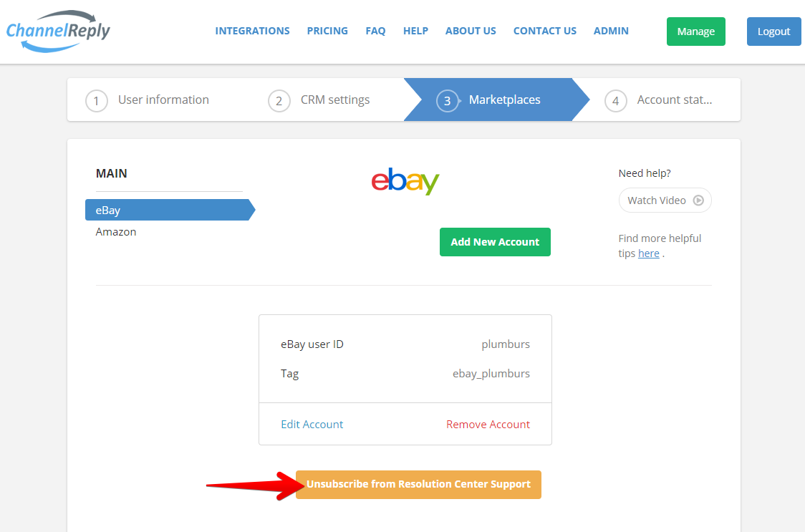
Task: Click the play icon in Watch Video
Action: (x=698, y=200)
